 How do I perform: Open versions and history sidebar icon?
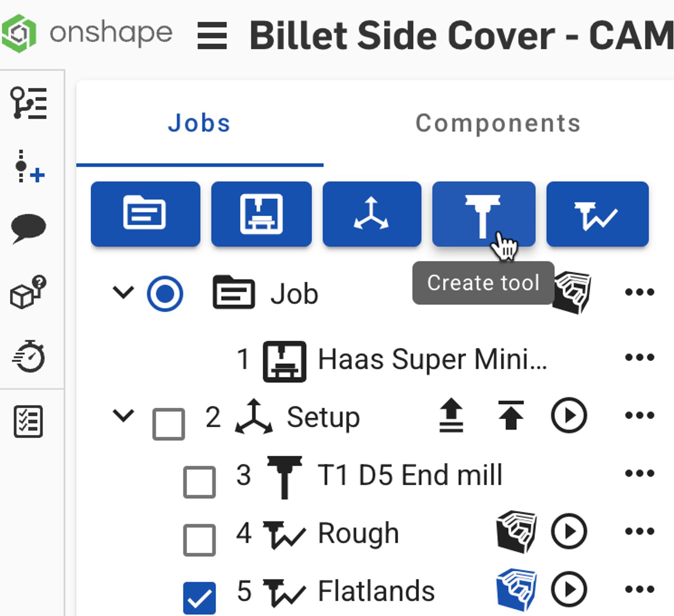coord(28,103)
